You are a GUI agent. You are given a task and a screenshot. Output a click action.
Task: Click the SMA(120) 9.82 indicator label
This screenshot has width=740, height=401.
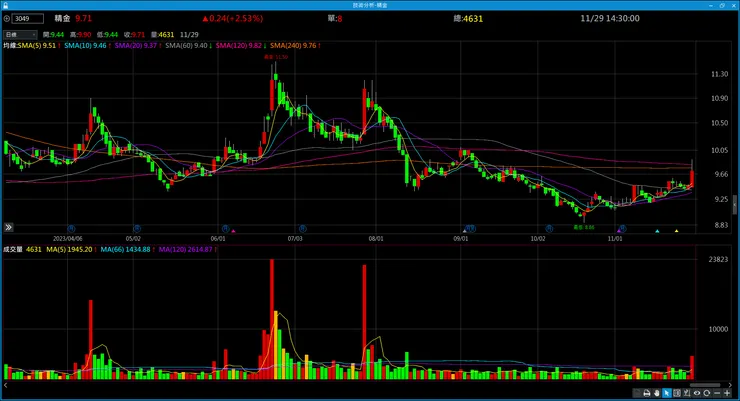(241, 46)
